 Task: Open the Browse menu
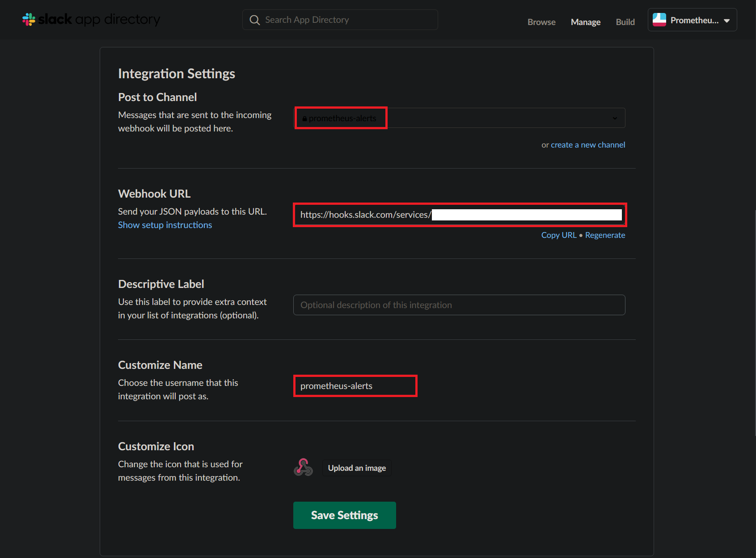[x=541, y=22]
